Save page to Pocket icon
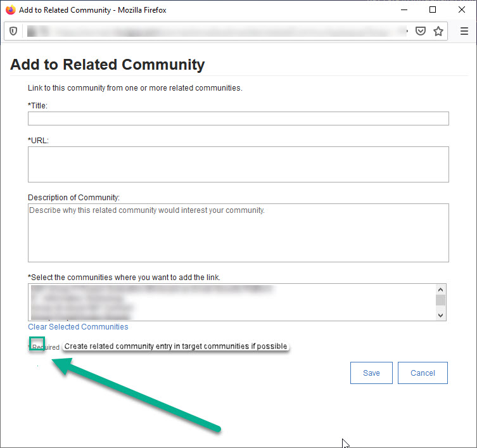The image size is (477, 448). (420, 31)
